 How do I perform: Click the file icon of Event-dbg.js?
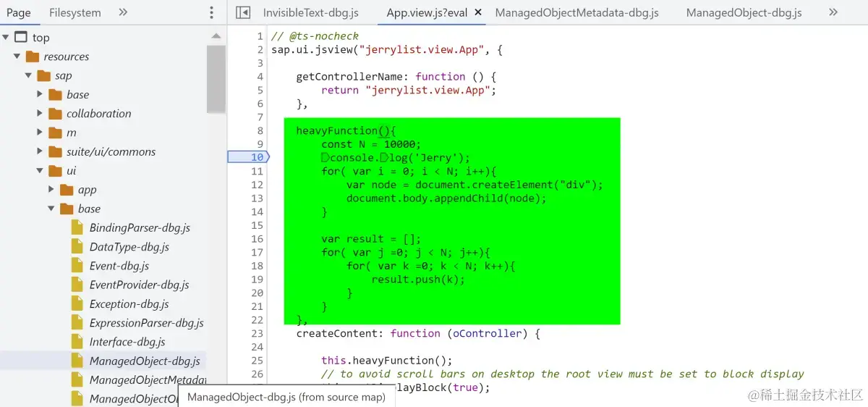pos(77,266)
